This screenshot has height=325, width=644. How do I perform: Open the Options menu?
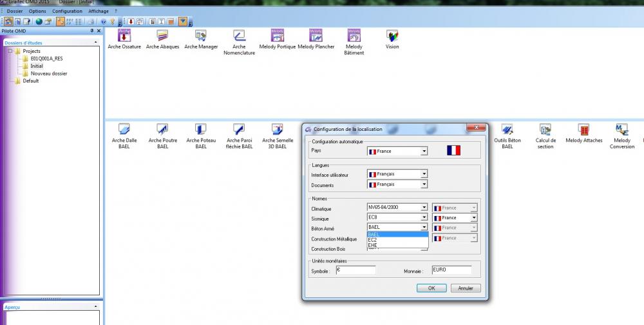coord(37,11)
